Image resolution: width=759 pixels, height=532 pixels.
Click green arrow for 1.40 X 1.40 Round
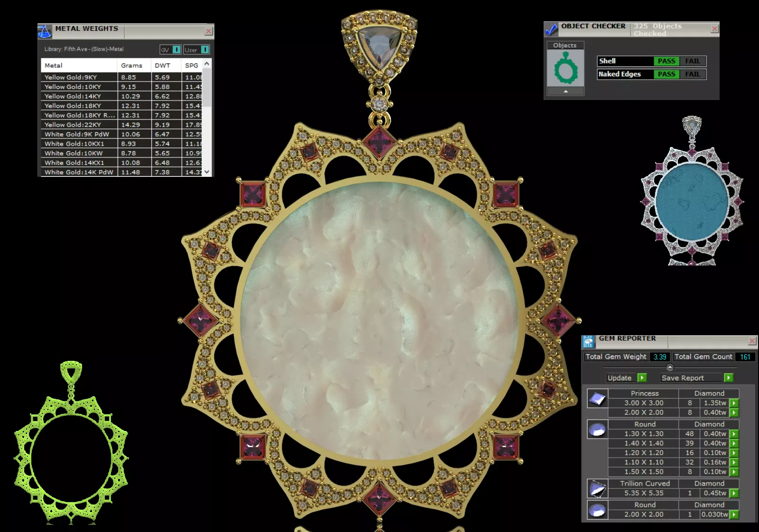(x=734, y=443)
